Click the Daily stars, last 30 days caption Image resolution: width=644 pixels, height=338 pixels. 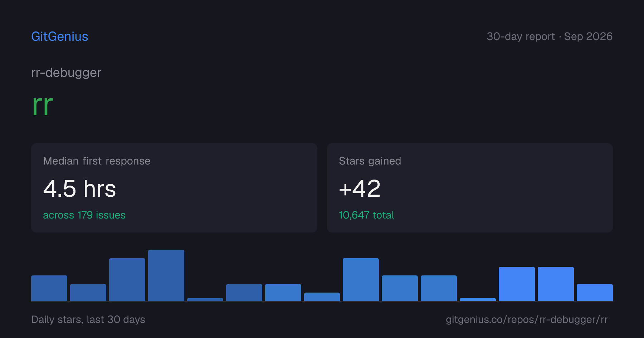(88, 319)
